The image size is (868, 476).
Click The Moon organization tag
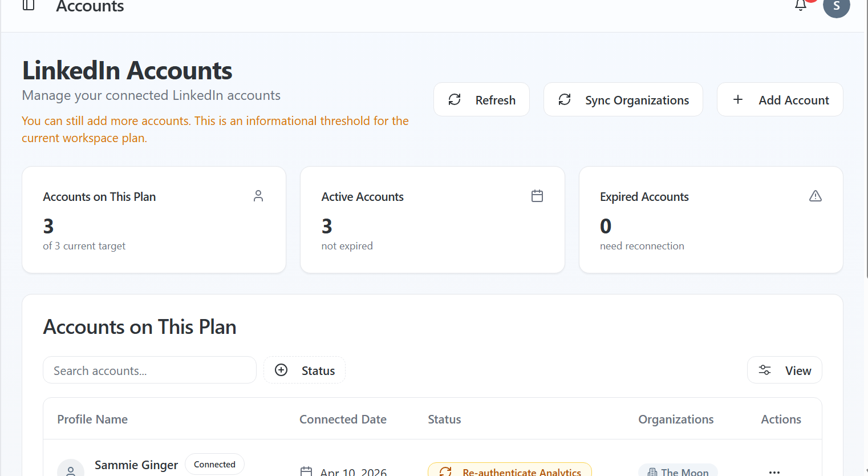click(678, 471)
